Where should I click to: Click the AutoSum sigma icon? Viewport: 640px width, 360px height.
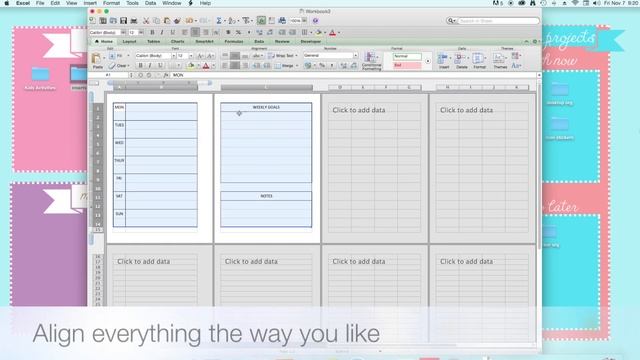point(219,20)
